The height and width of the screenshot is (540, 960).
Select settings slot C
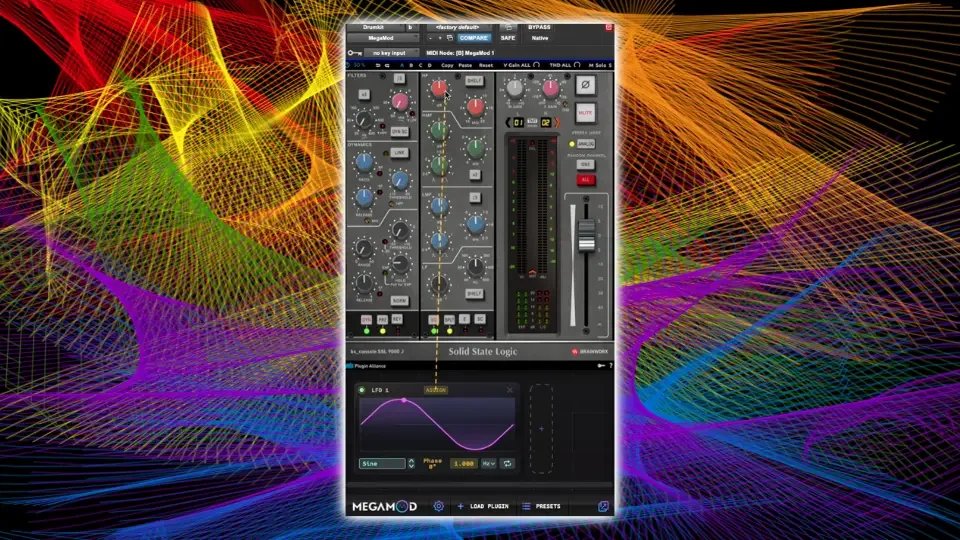pos(420,65)
